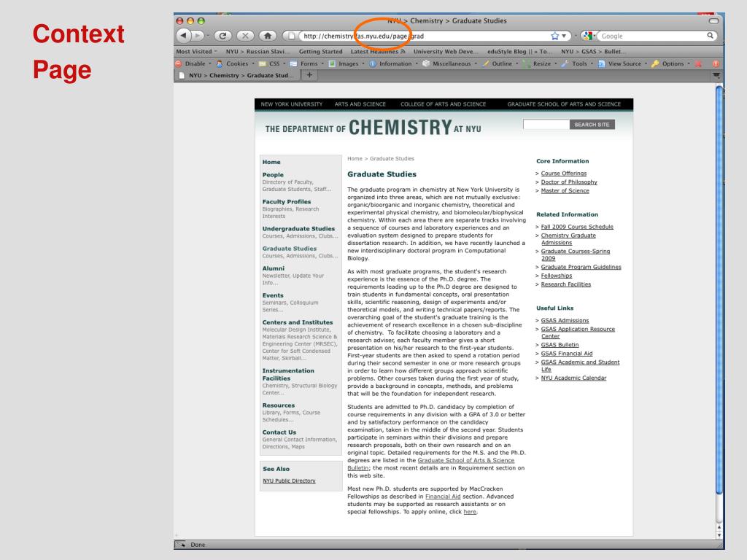
Task: Open the Options developer menu
Action: [x=672, y=63]
